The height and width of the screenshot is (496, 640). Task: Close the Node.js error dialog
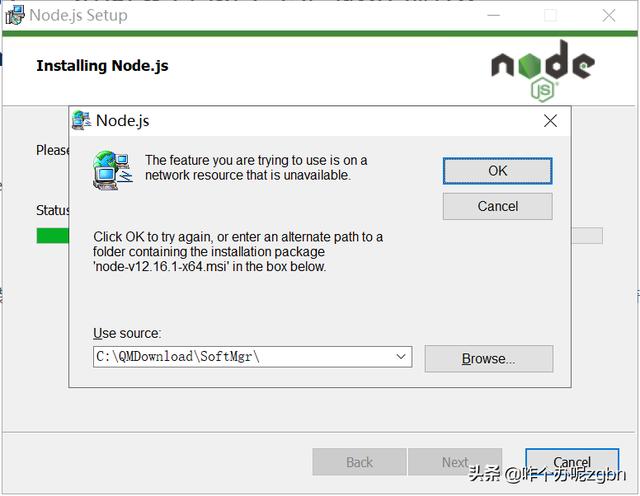(550, 121)
